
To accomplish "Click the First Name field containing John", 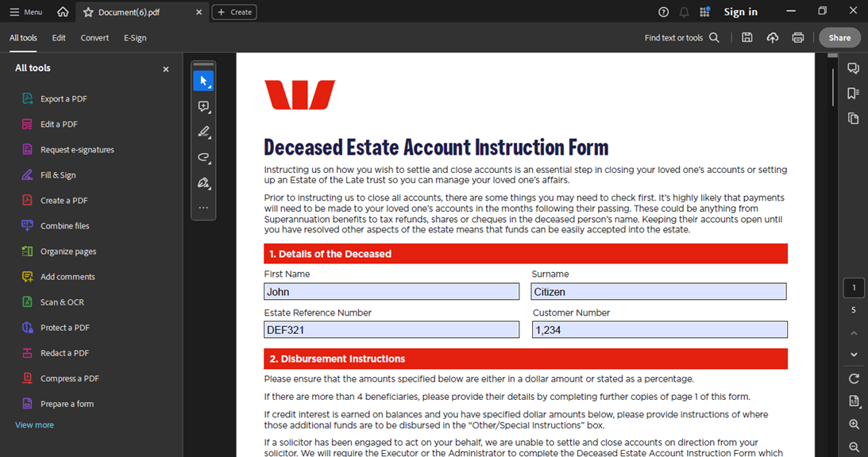I will tap(392, 292).
